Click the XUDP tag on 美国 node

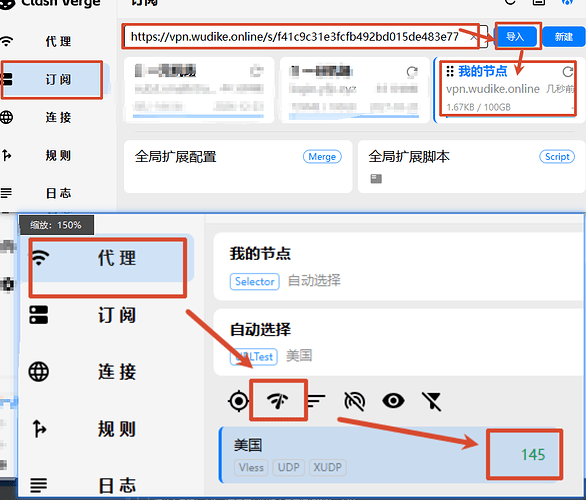pos(327,467)
